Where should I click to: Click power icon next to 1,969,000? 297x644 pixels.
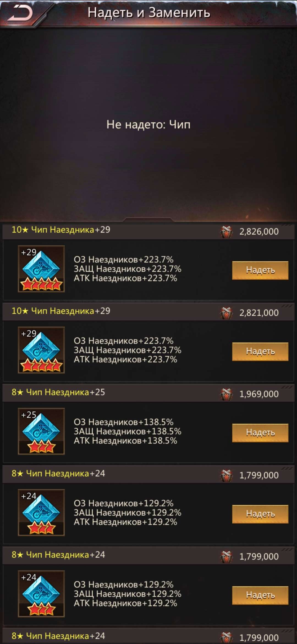pyautogui.click(x=226, y=394)
